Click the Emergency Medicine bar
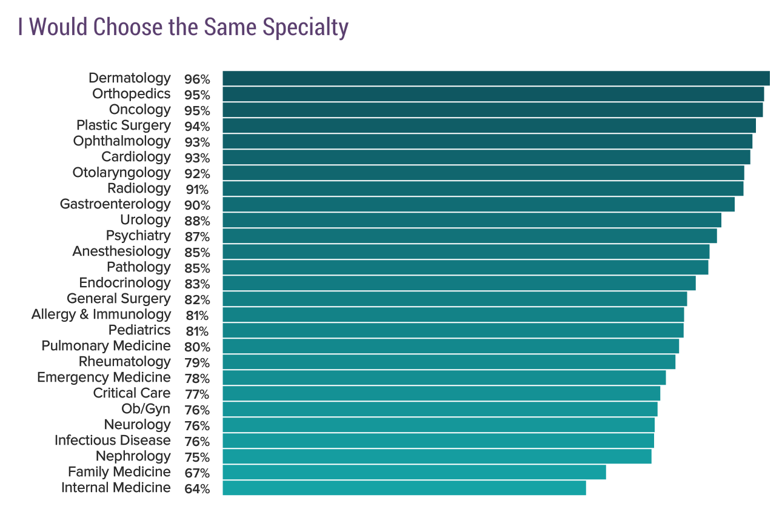Screen dimensions: 782x532 [444, 377]
